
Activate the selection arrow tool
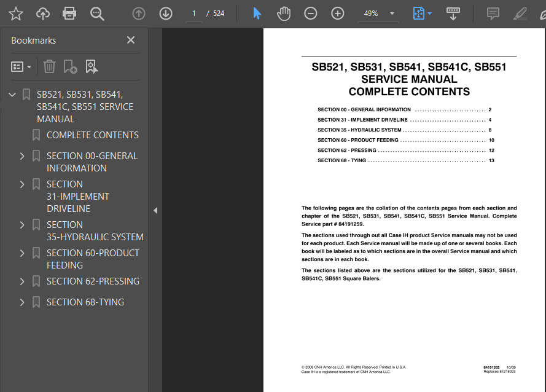tap(257, 14)
